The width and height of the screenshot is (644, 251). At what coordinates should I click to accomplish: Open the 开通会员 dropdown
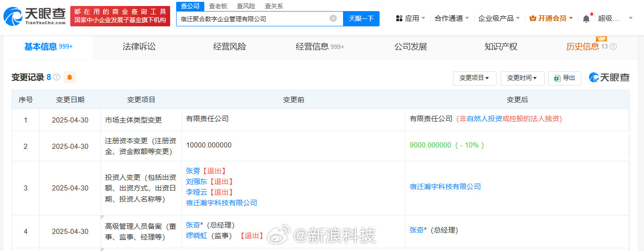(552, 18)
